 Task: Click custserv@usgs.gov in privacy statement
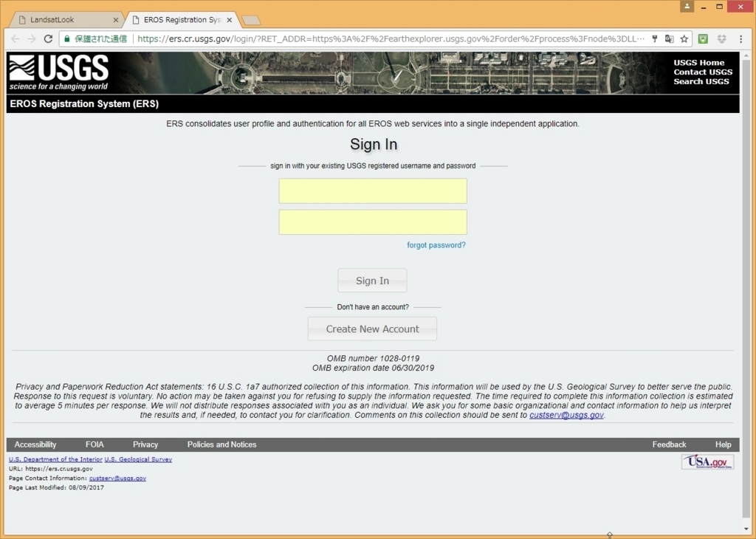pyautogui.click(x=566, y=415)
